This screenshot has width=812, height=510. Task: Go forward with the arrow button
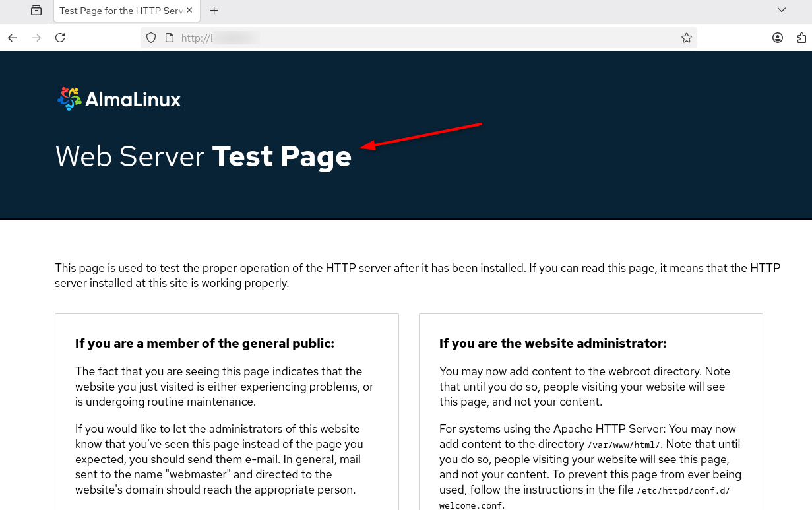click(36, 38)
